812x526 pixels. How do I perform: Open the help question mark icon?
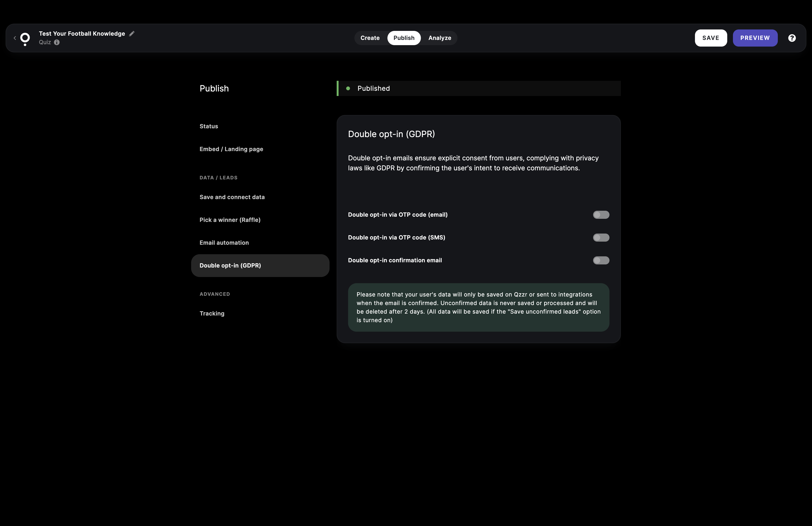point(792,38)
